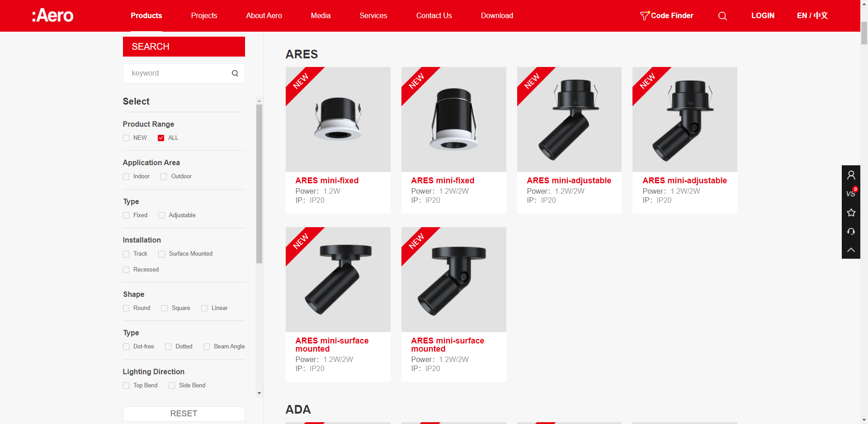
Task: Check the Surface Mounted installation filter
Action: 161,254
